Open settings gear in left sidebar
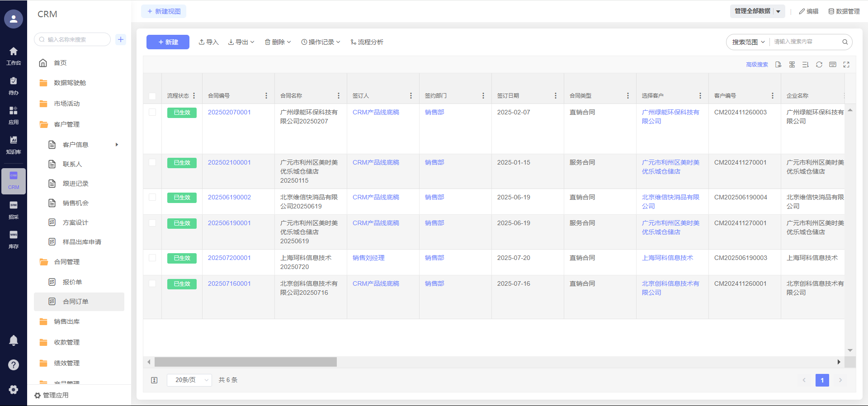This screenshot has height=406, width=868. [14, 390]
